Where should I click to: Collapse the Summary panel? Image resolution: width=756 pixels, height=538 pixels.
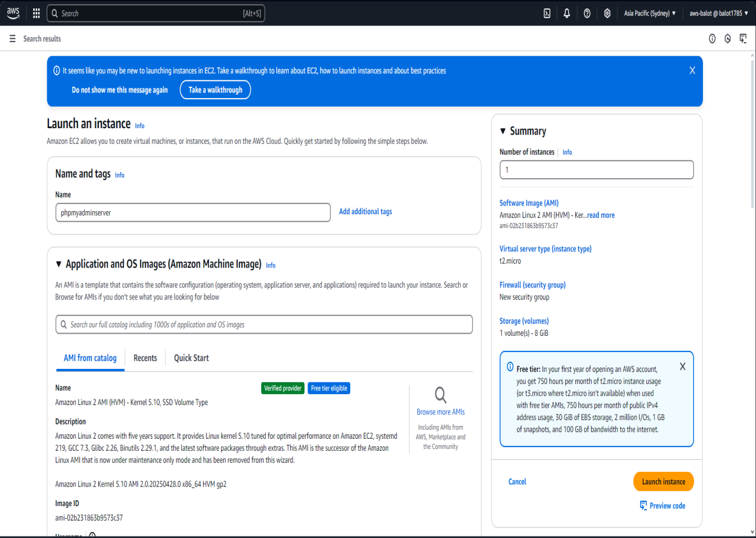503,131
